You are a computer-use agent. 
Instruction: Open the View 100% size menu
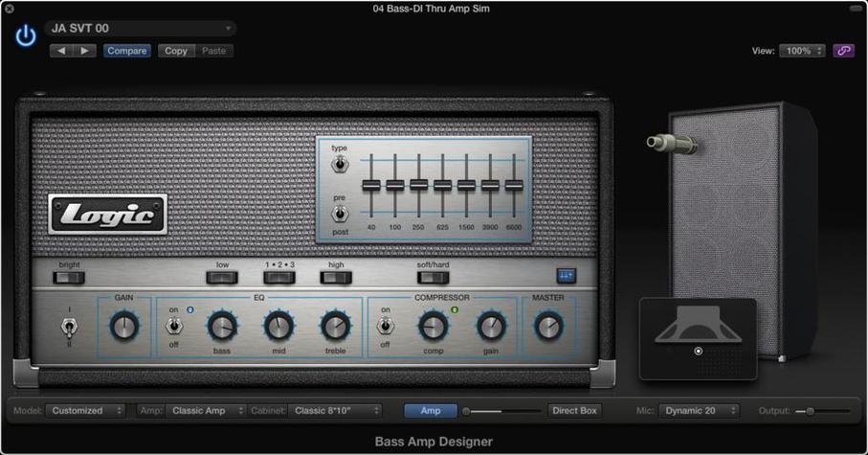coord(802,51)
